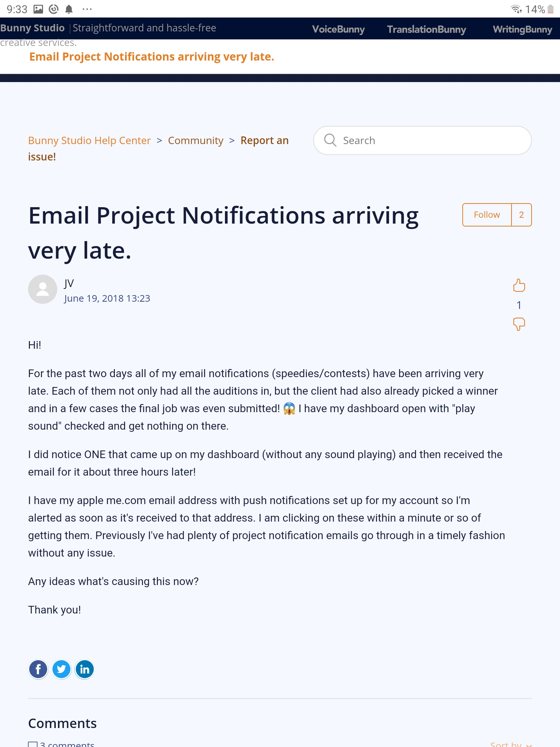Open the Community breadcrumb link
The width and height of the screenshot is (560, 747).
pyautogui.click(x=195, y=140)
